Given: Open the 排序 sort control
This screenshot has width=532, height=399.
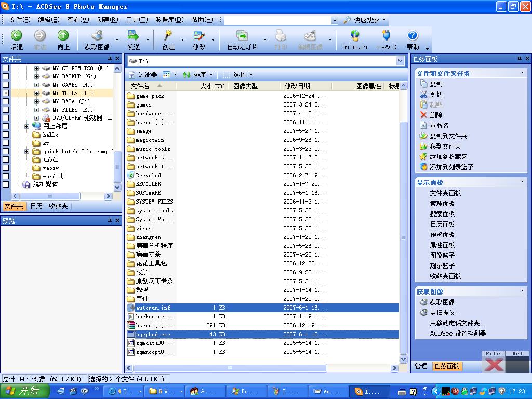Looking at the screenshot, I should click(x=197, y=75).
